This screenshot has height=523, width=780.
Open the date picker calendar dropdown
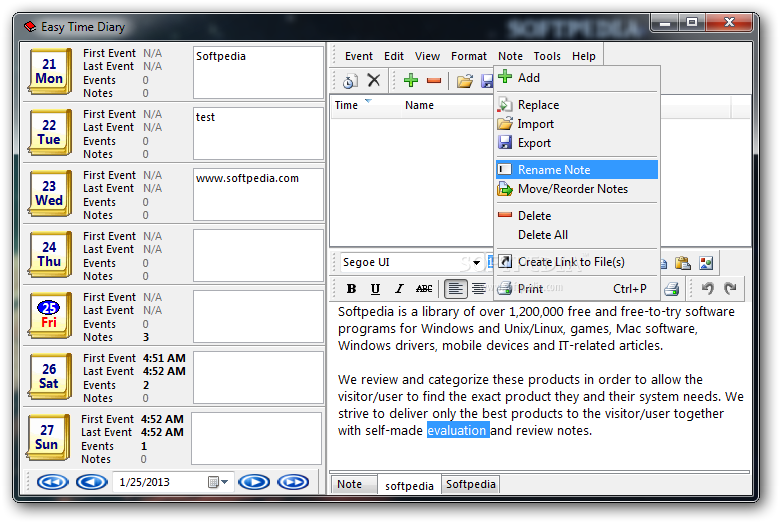pyautogui.click(x=218, y=482)
